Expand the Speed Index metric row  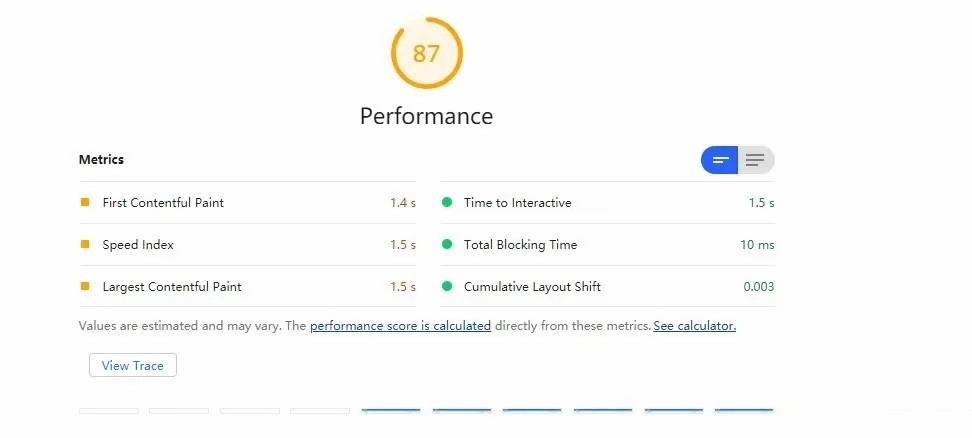138,245
